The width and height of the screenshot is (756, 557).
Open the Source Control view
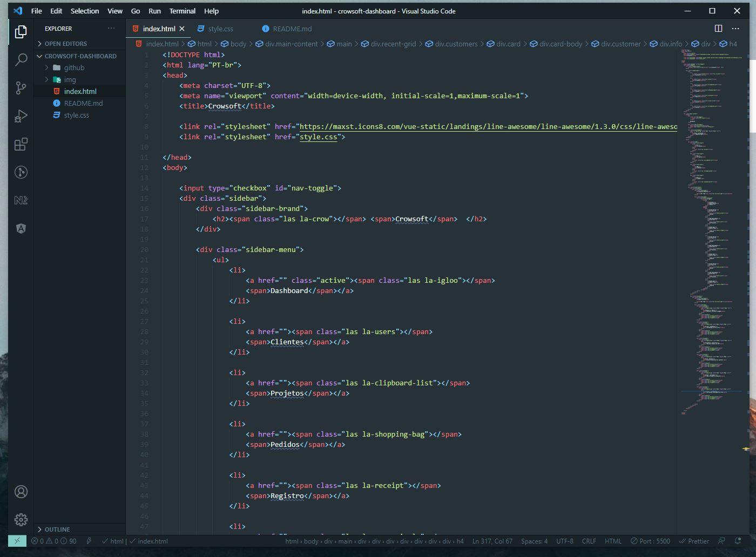21,87
